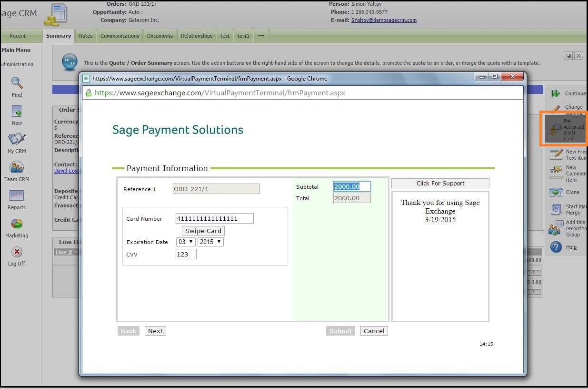Click the Change summary pencil icon
This screenshot has width=588, height=389.
click(x=556, y=109)
